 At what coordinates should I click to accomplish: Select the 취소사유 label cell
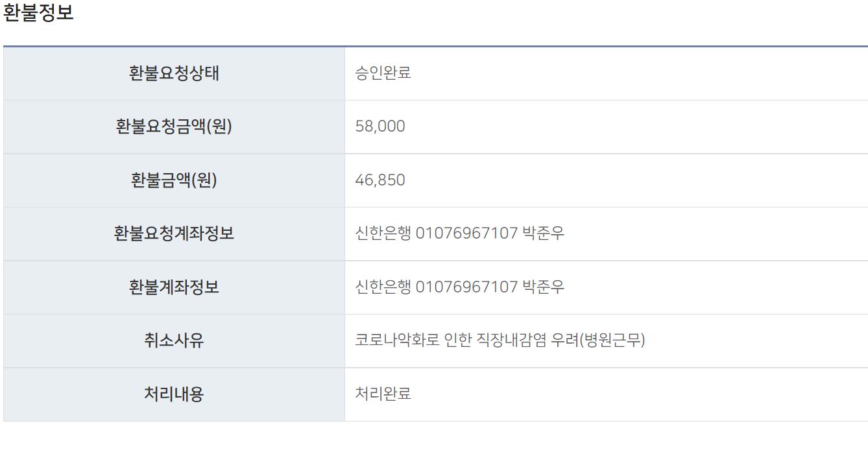174,340
